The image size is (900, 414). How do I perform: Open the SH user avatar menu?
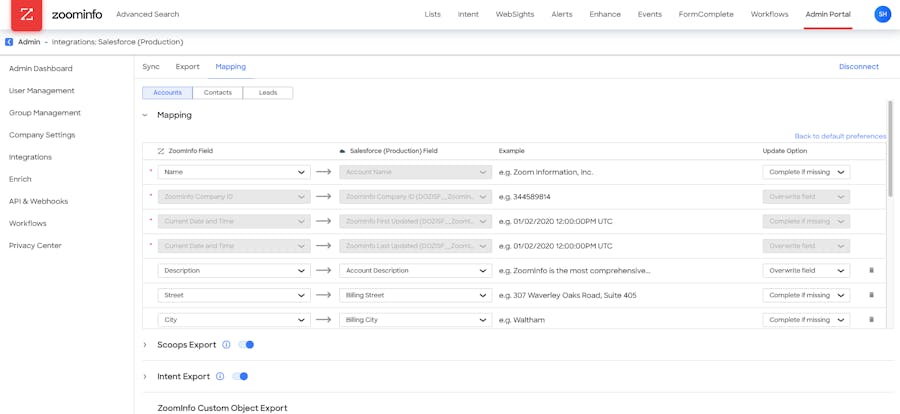click(882, 14)
